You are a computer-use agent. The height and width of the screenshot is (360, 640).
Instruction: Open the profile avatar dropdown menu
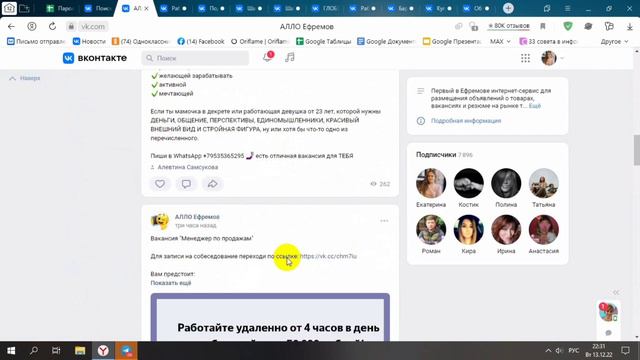553,58
